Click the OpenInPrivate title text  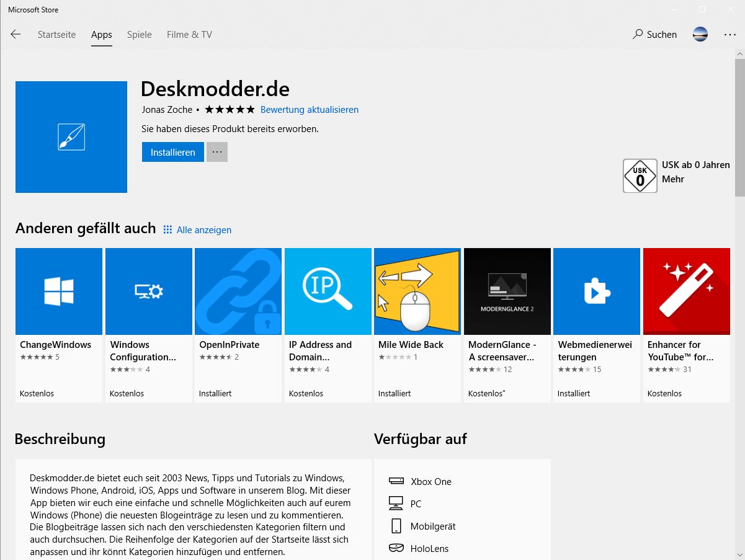(230, 345)
